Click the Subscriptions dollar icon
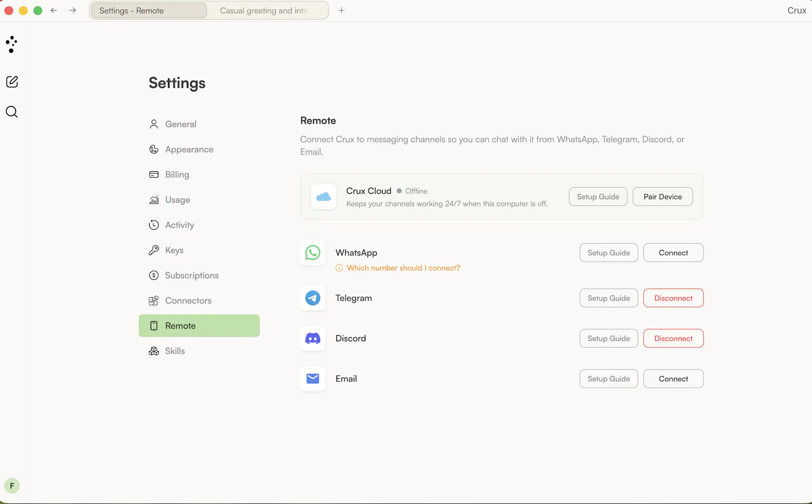This screenshot has width=812, height=504. click(154, 275)
